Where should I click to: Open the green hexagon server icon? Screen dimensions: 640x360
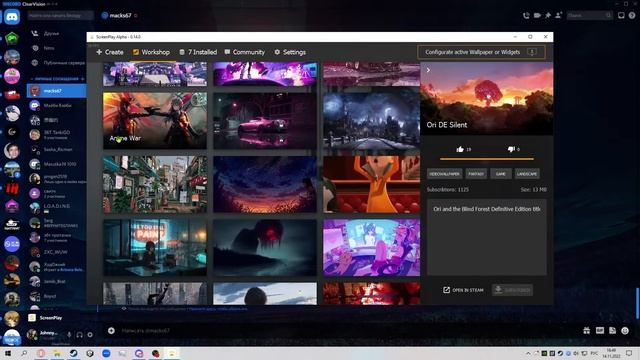[x=12, y=38]
